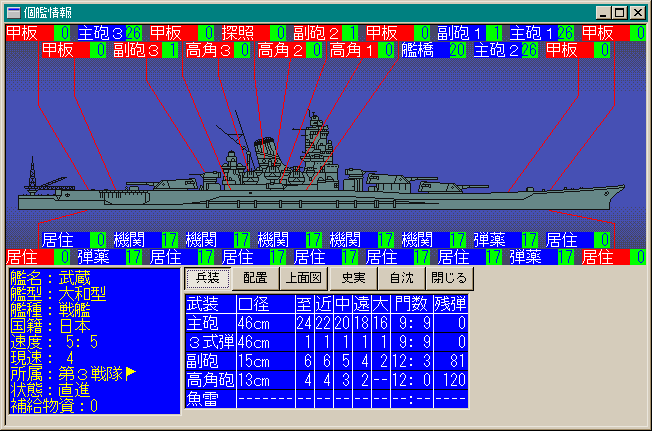
Task: Click the 高角3 anti-air gun label
Action: coord(207,49)
